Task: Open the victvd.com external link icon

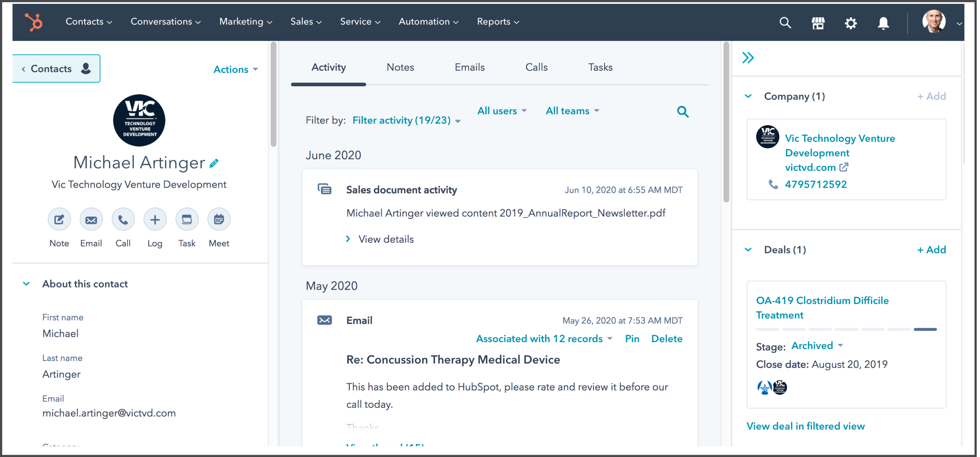Action: point(844,167)
